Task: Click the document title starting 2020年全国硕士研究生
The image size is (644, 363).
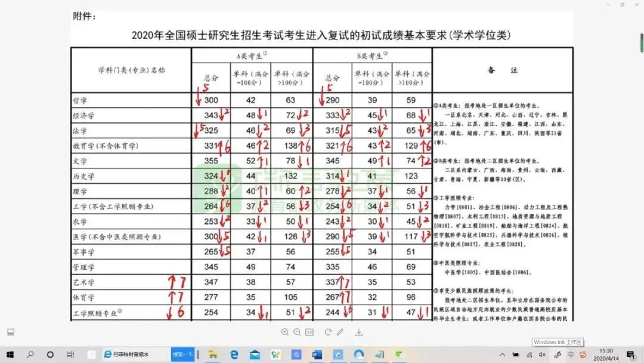Action: point(321,35)
